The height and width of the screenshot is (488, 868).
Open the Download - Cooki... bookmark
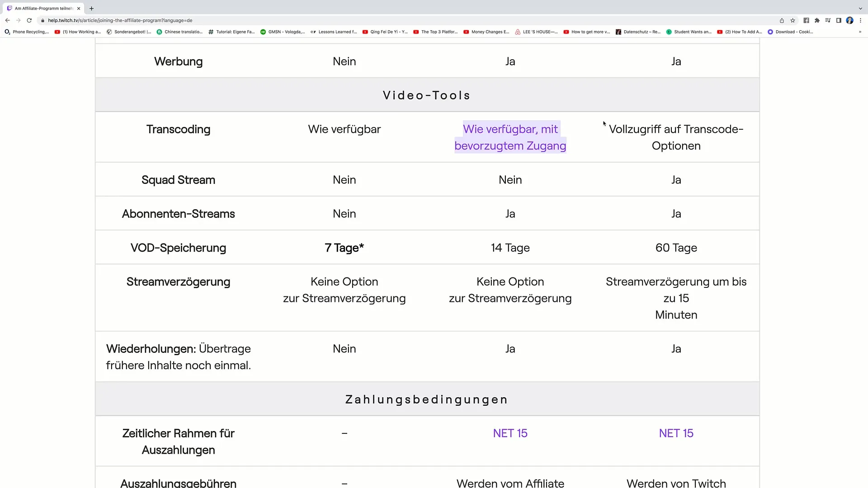click(x=790, y=32)
